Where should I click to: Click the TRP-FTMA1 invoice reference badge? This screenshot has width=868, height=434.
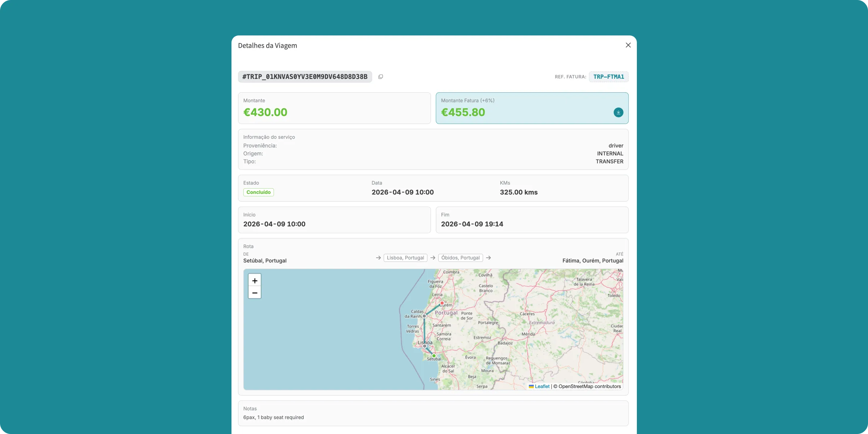(x=608, y=77)
